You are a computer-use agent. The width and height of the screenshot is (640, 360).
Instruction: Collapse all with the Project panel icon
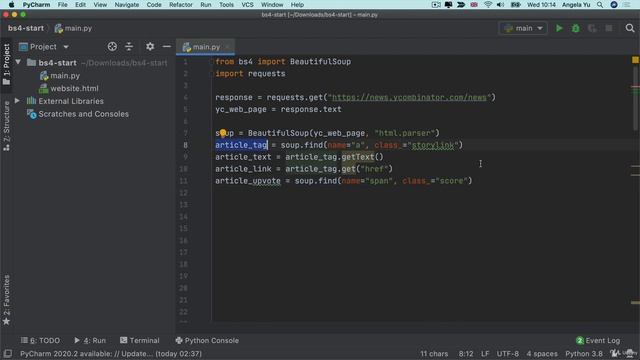point(129,47)
